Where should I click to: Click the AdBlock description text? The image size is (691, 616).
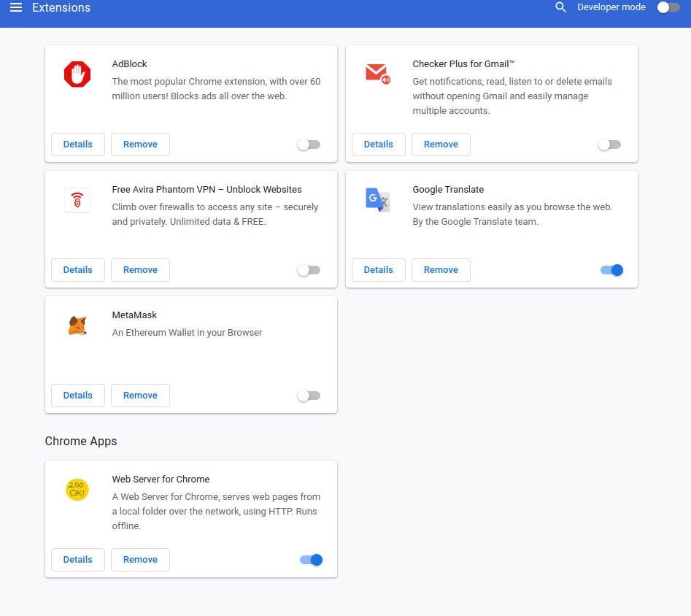pyautogui.click(x=216, y=88)
